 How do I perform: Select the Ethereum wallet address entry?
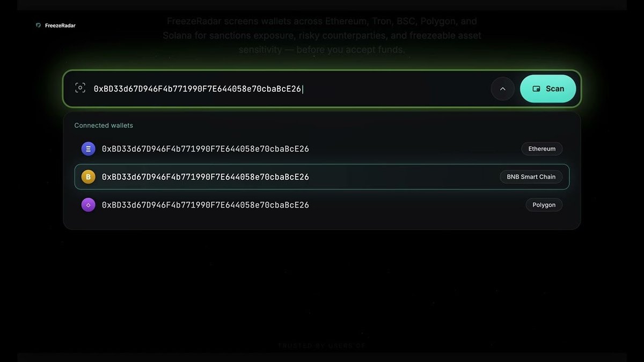pyautogui.click(x=322, y=149)
